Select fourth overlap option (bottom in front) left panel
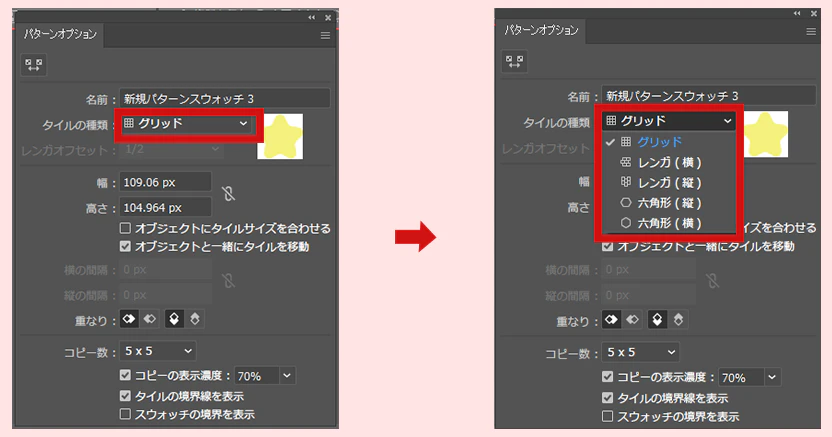Viewport: 832px width, 437px height. (195, 319)
